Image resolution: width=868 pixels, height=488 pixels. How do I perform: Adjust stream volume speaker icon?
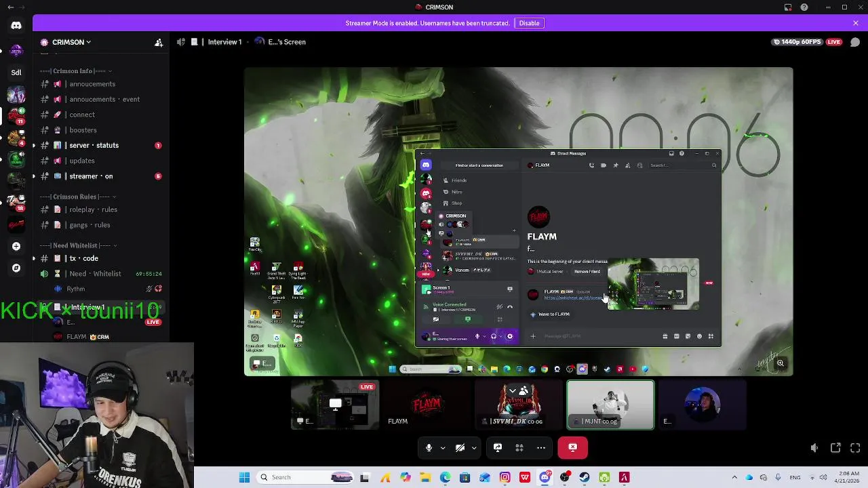pos(814,448)
